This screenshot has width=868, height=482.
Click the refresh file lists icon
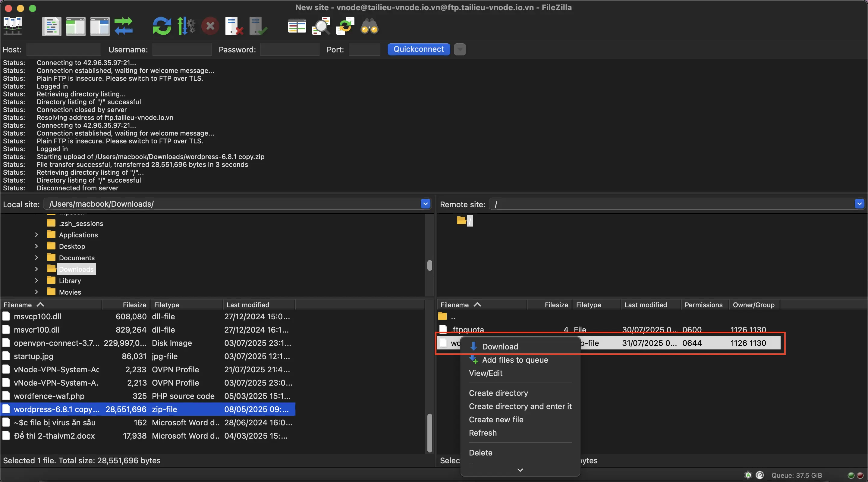[x=162, y=26]
